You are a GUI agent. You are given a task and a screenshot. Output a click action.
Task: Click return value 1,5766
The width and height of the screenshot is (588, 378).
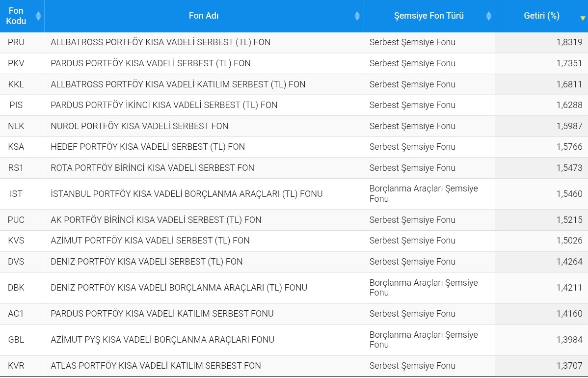point(569,147)
